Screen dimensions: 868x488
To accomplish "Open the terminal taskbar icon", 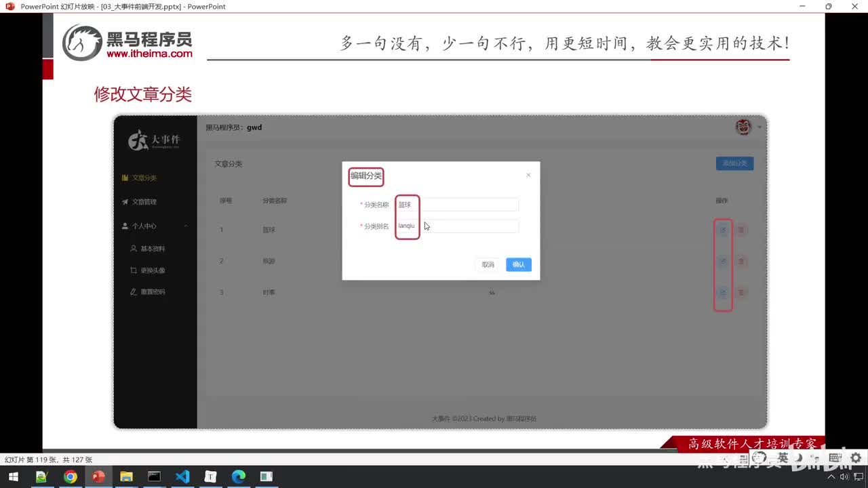I will pos(155,476).
